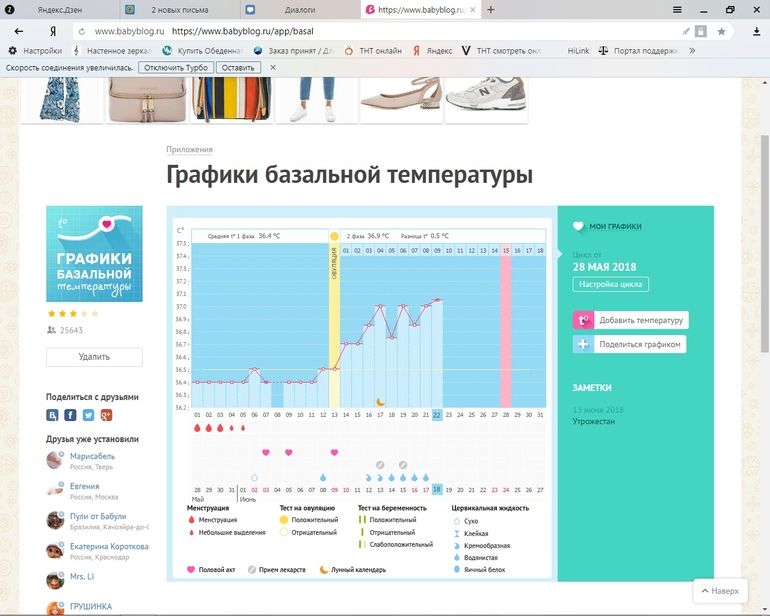Click the thermometer icon for adding temperature
This screenshot has width=770, height=616.
pos(583,321)
